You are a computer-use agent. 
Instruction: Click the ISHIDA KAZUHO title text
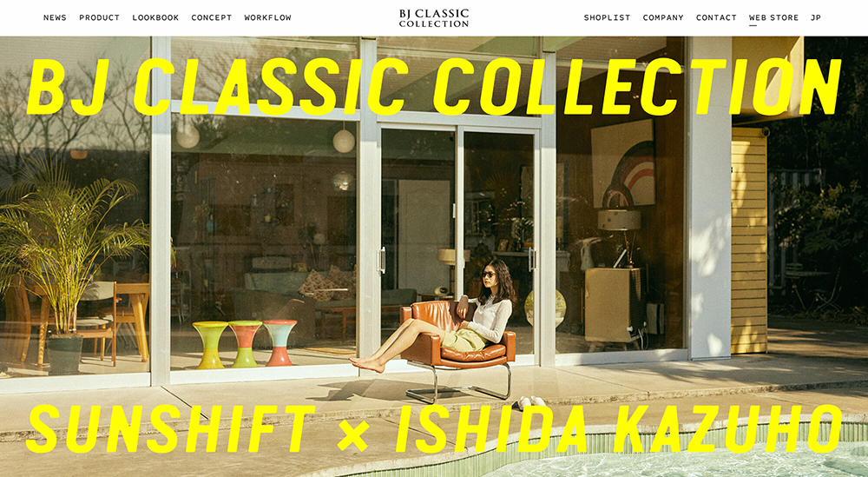[x=619, y=429]
